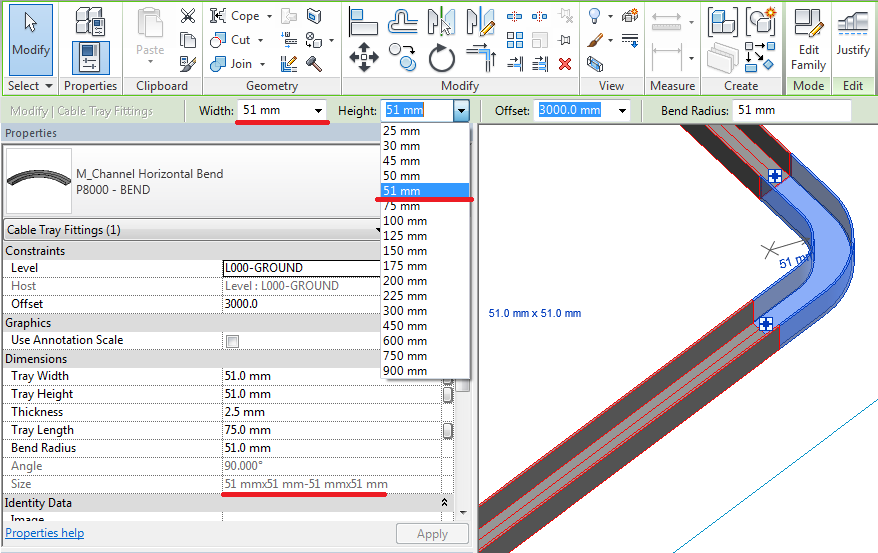The height and width of the screenshot is (553, 878).
Task: Click Trim/Extend Single Element icon
Action: (x=515, y=64)
